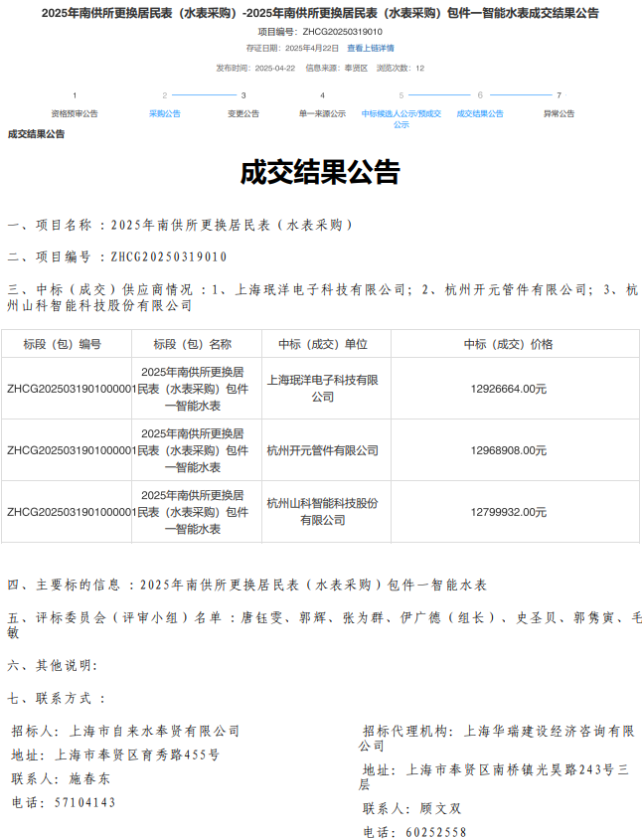Click the large 成交结果公告 heading
The width and height of the screenshot is (642, 840).
click(x=320, y=173)
